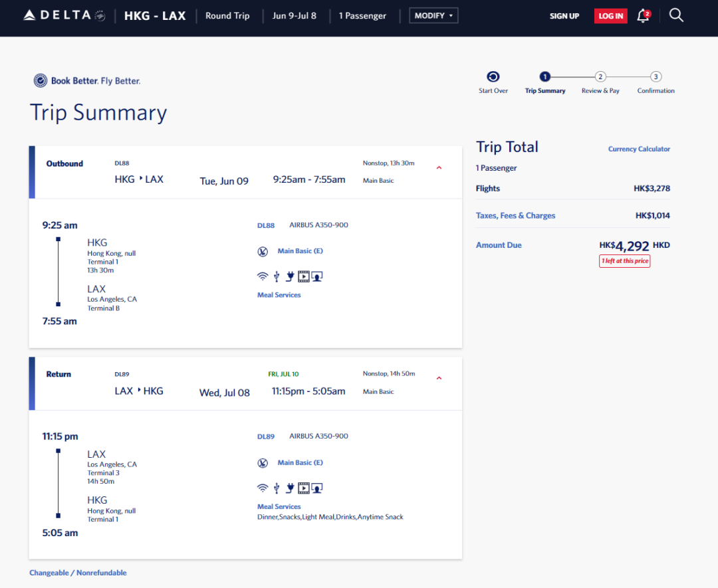
Task: Click the Start Over eye icon
Action: click(493, 77)
